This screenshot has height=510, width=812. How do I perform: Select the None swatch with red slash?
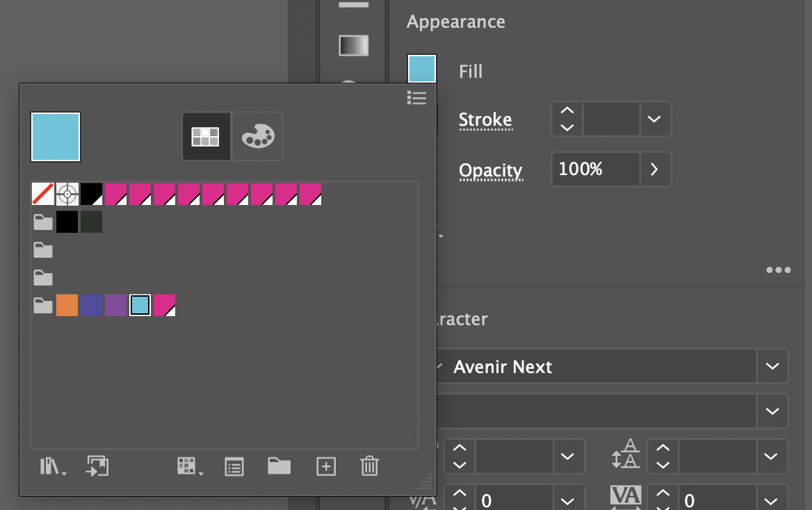pos(43,194)
